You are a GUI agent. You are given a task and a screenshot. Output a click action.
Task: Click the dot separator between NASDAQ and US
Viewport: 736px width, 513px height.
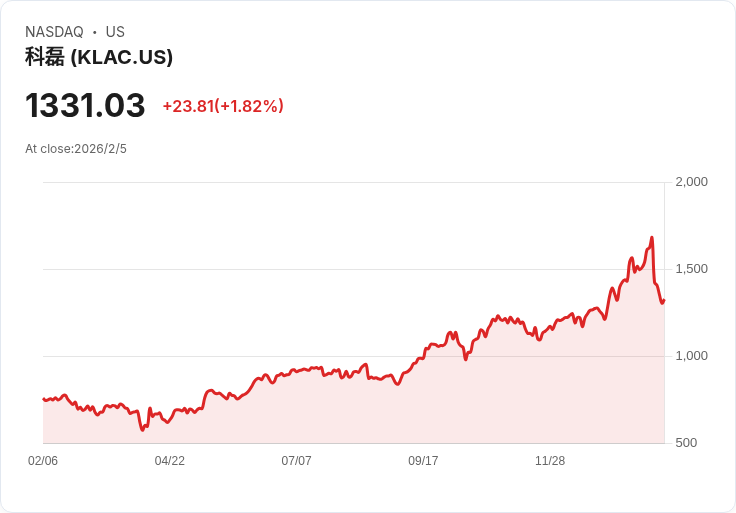coord(95,32)
